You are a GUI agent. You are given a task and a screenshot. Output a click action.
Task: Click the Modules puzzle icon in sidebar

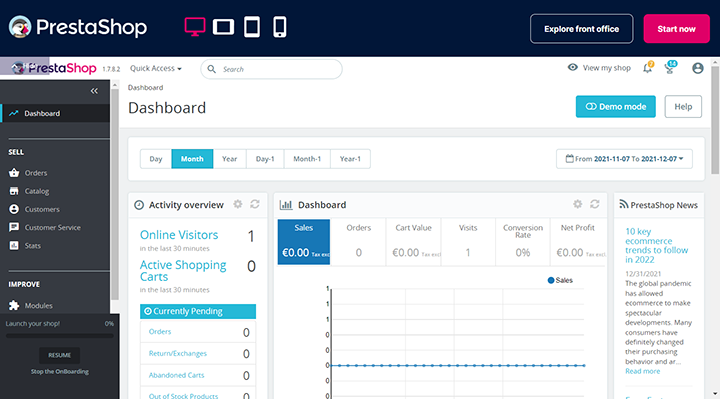(14, 305)
